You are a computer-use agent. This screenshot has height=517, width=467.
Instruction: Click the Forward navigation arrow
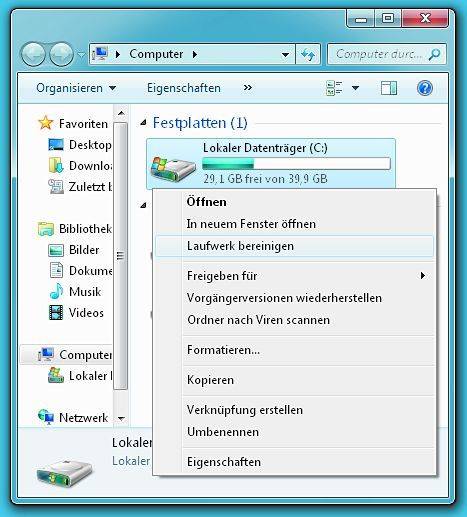tap(61, 54)
